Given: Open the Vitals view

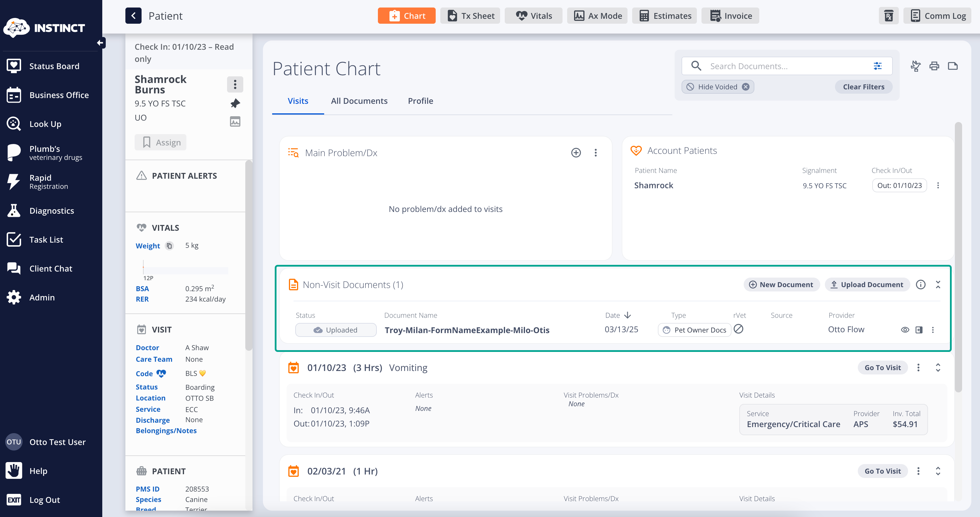Looking at the screenshot, I should click(533, 16).
